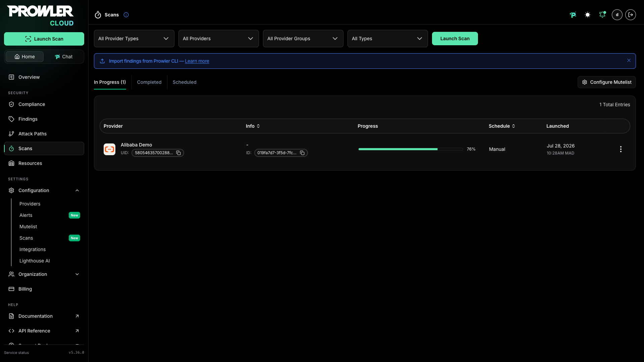Click Configure Mutelist button
This screenshot has height=362, width=644.
coord(606,82)
